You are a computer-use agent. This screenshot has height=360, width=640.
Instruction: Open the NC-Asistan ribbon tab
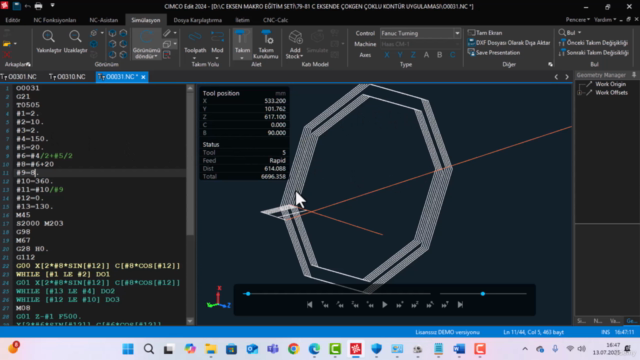coord(104,20)
